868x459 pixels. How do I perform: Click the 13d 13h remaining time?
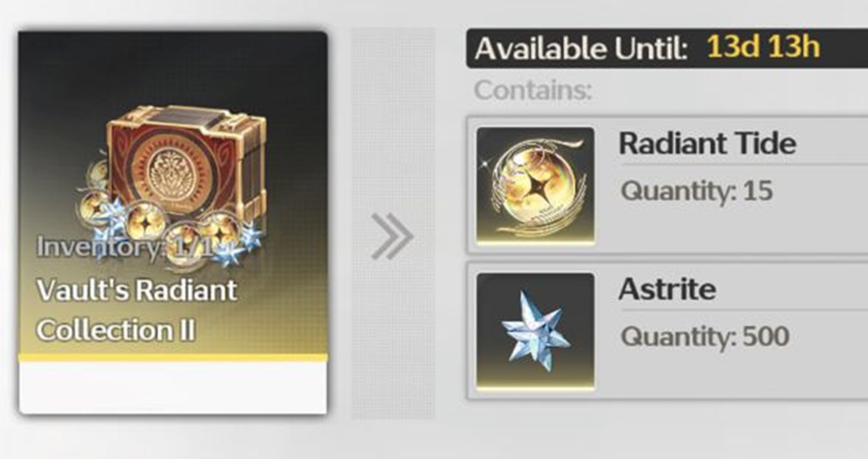(x=763, y=47)
